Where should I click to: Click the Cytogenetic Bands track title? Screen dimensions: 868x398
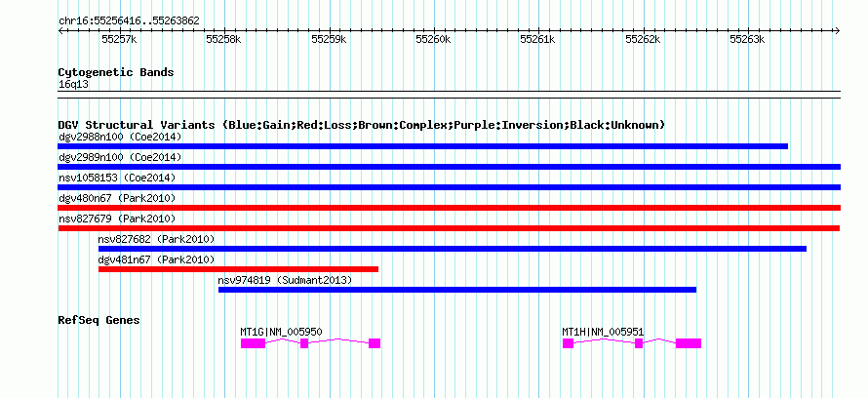pyautogui.click(x=116, y=72)
